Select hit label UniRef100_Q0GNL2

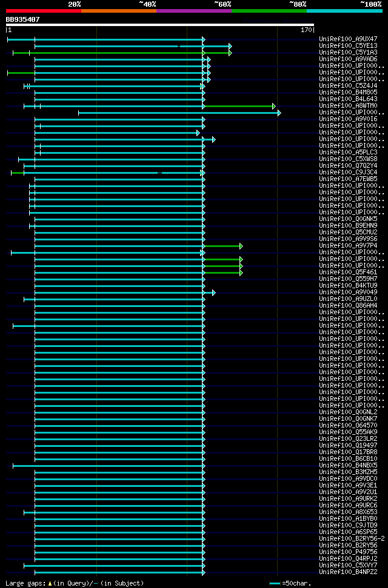point(348,412)
